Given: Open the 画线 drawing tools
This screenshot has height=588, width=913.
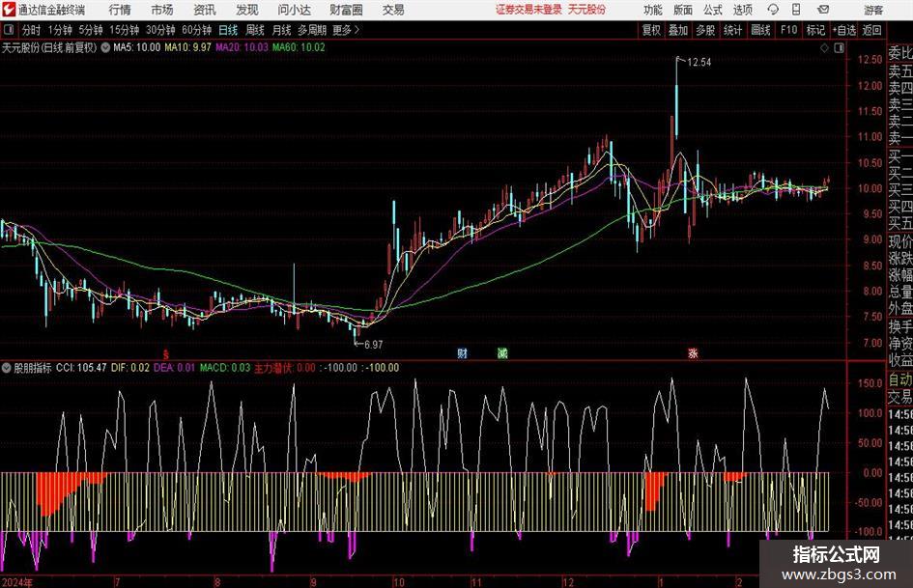Looking at the screenshot, I should tap(760, 30).
